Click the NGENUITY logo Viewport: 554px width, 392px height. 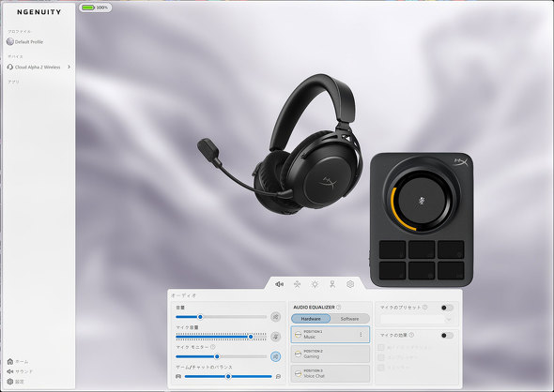[x=38, y=12]
